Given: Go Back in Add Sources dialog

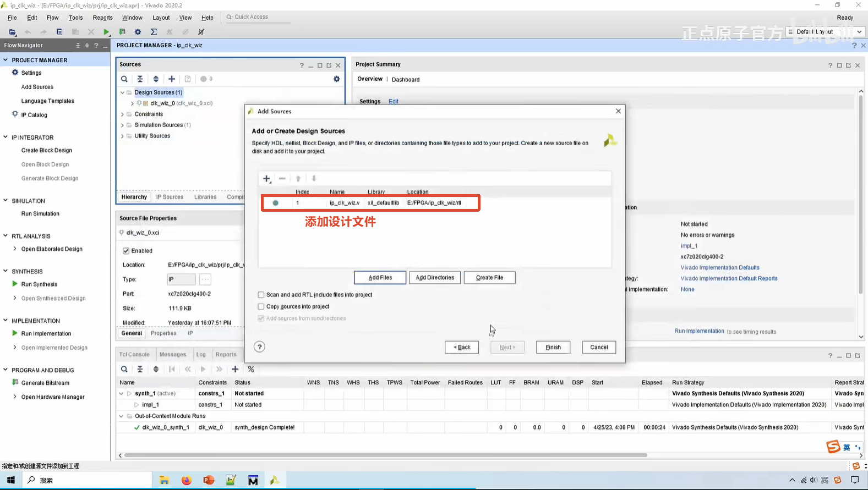Looking at the screenshot, I should click(462, 347).
